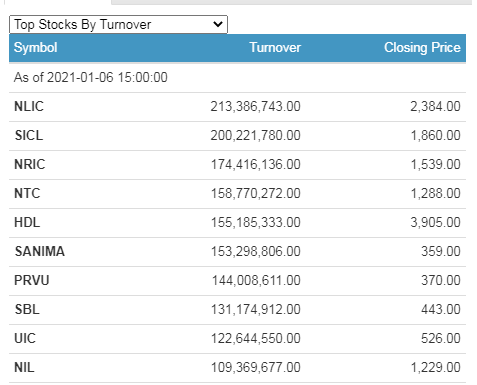Viewport: 477px width, 385px height.
Task: Open the PRVU stock symbol link
Action: pos(32,281)
